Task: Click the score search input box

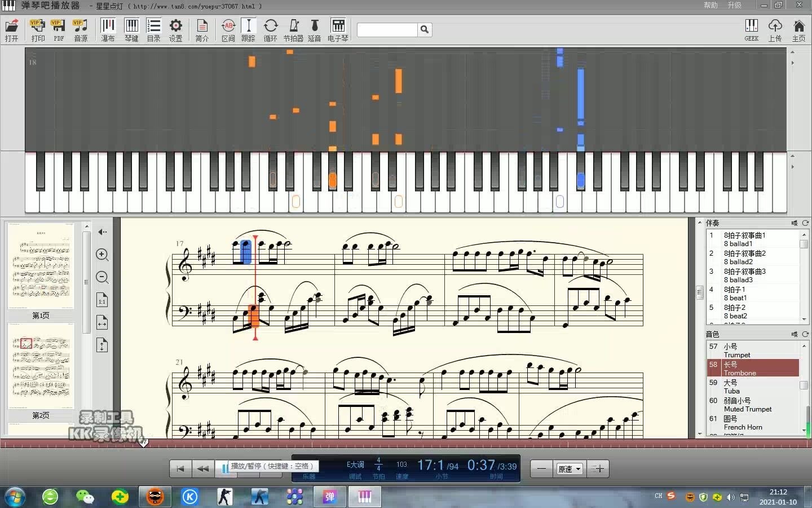Action: 387,29
